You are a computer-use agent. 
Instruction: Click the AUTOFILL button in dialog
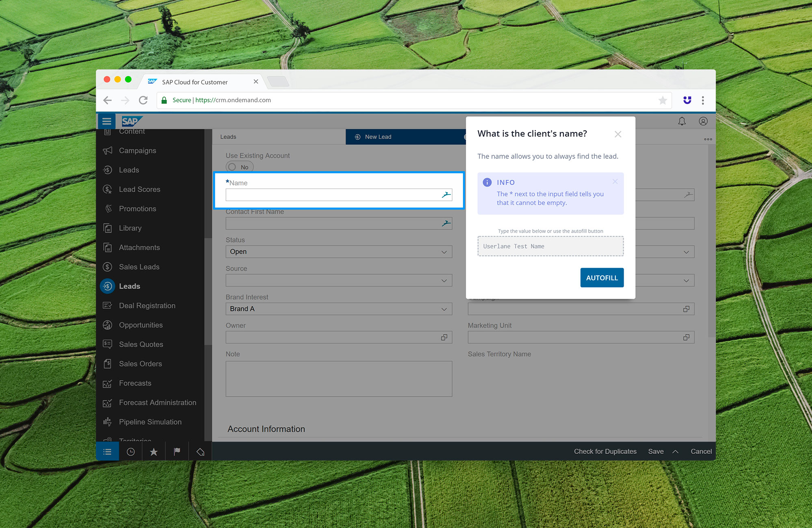[601, 277]
